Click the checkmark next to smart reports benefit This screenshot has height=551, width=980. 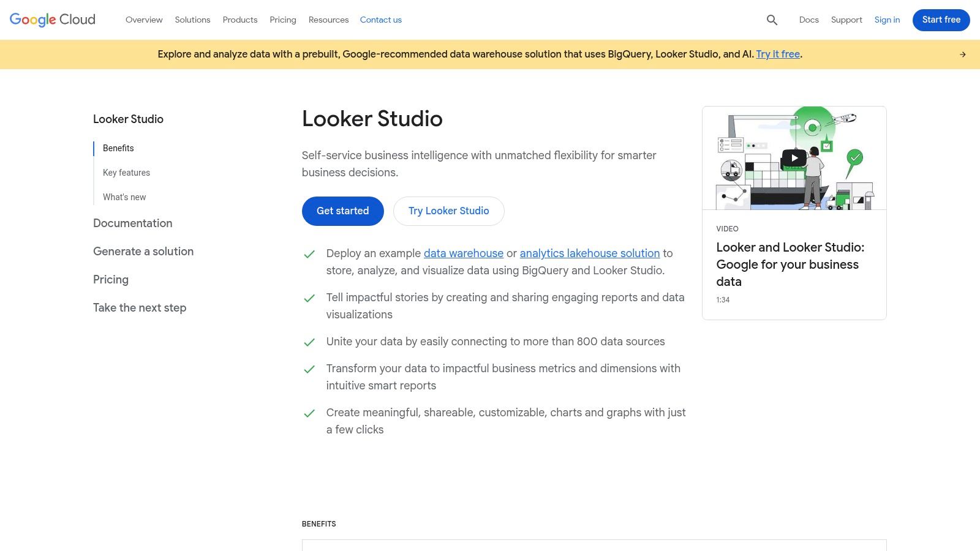pyautogui.click(x=309, y=369)
